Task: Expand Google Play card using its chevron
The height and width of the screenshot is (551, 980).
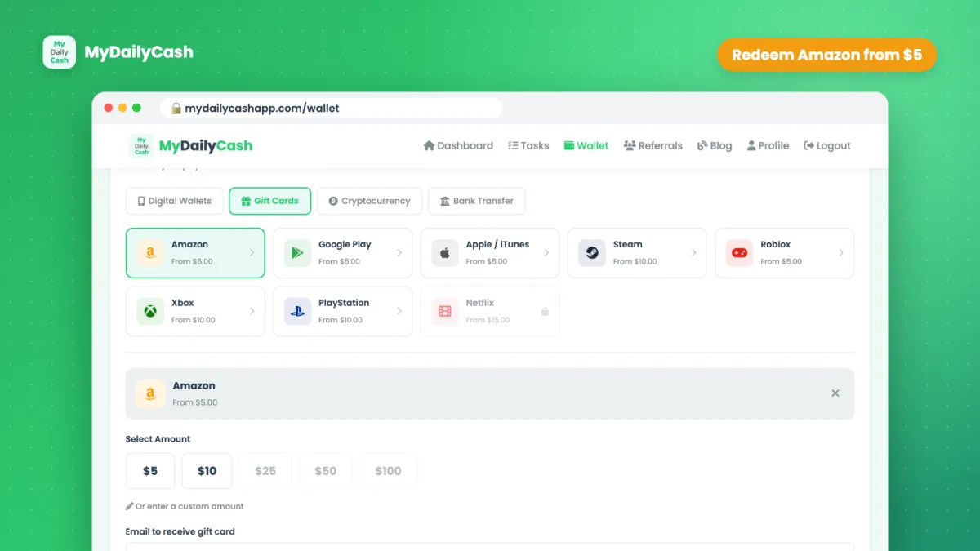Action: pos(399,253)
